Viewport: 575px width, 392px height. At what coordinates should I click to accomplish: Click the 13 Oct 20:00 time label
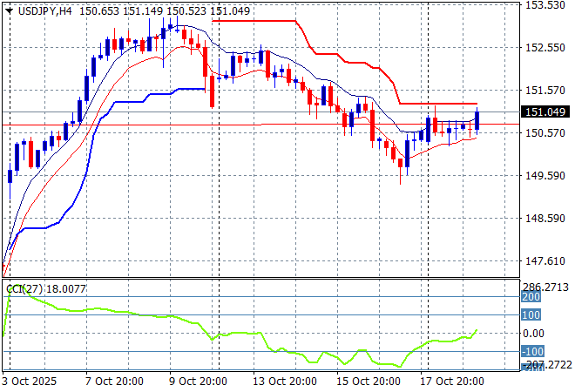(x=285, y=382)
